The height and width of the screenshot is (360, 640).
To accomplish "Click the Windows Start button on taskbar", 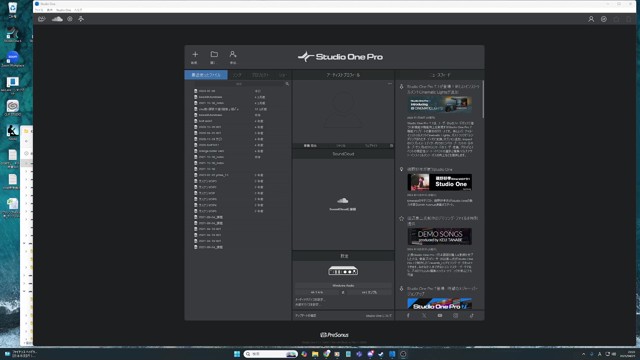I will pos(237,354).
